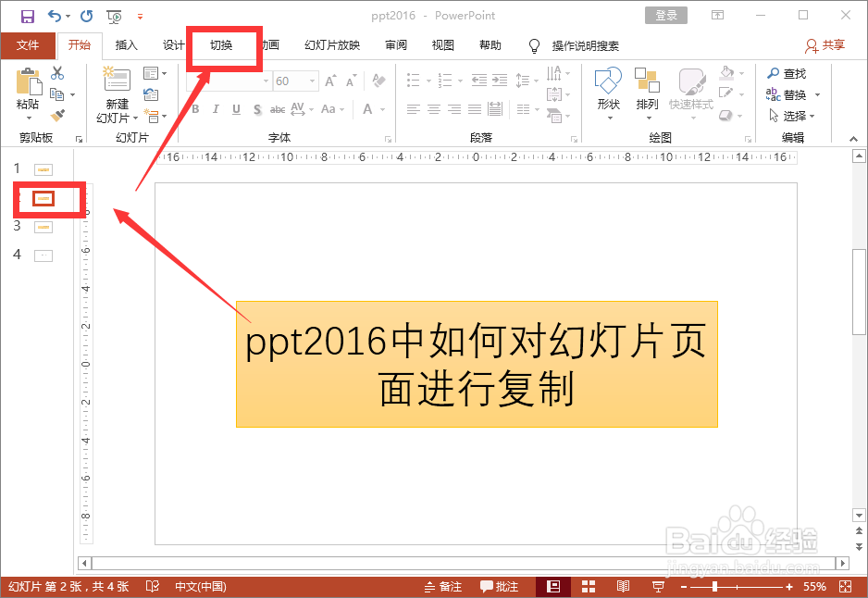Click the New Slide icon

[x=117, y=79]
